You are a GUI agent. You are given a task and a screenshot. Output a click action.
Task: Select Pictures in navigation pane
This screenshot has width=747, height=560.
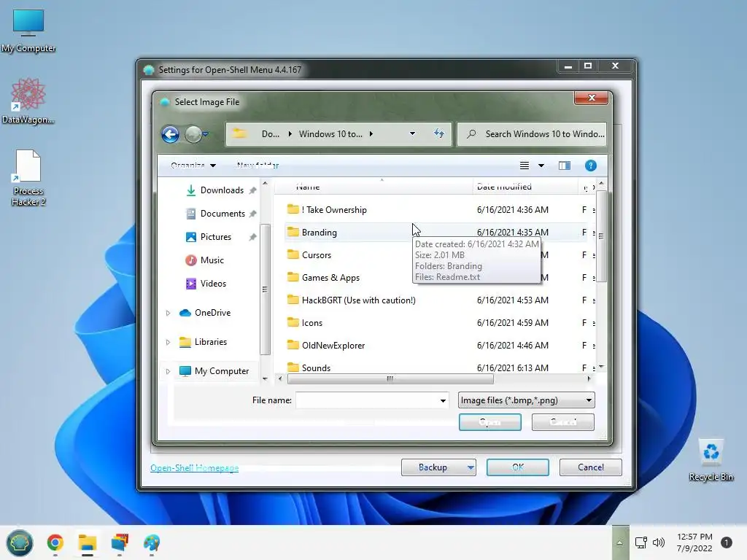tap(215, 237)
